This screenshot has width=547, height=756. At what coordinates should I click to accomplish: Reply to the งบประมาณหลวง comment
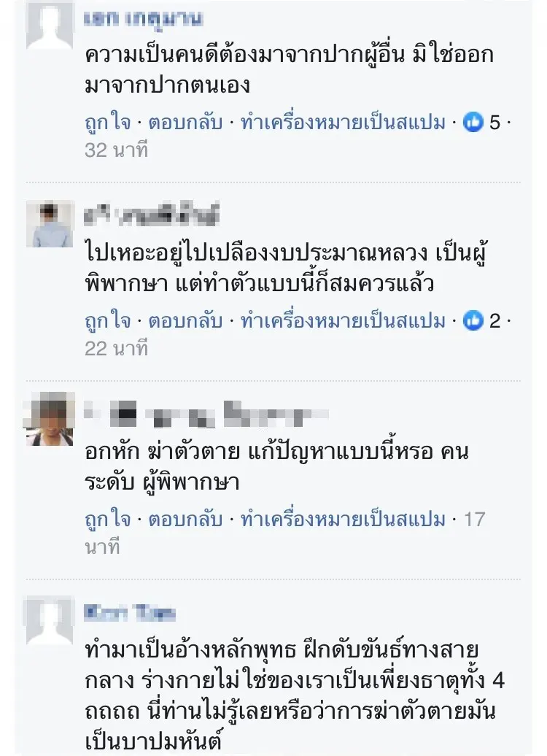[185, 320]
